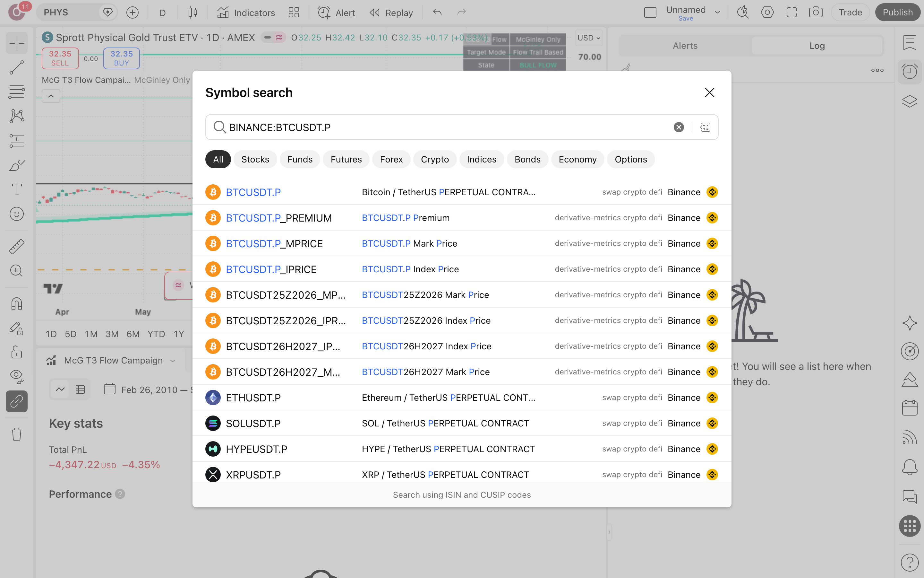
Task: Select the BTCUSDT.P_PREMIUM result
Action: (x=462, y=218)
